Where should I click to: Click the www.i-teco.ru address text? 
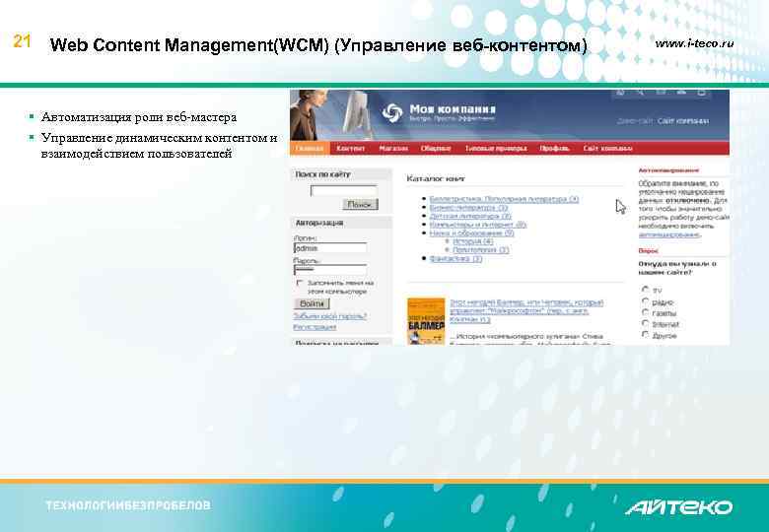[x=694, y=43]
